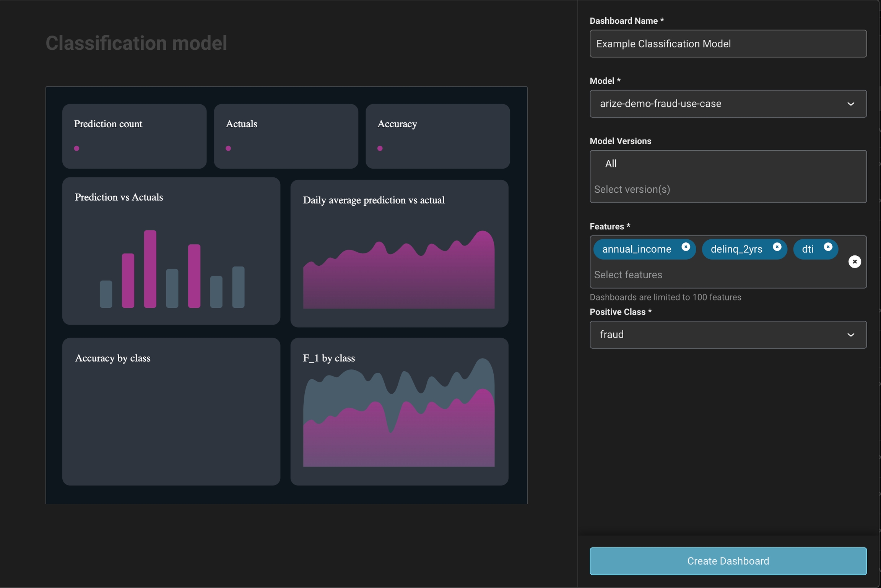This screenshot has height=588, width=881.
Task: Select the All model versions option
Action: 611,164
